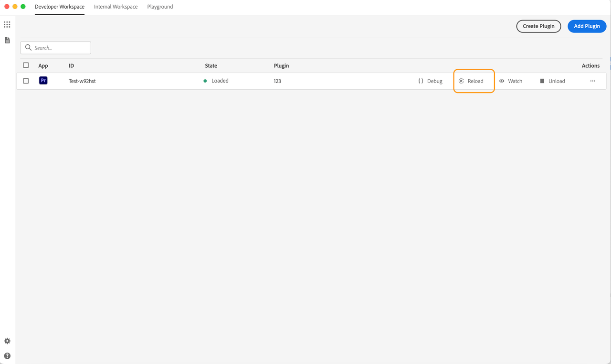This screenshot has width=611, height=364.
Task: Click the Create Plugin button
Action: point(538,26)
